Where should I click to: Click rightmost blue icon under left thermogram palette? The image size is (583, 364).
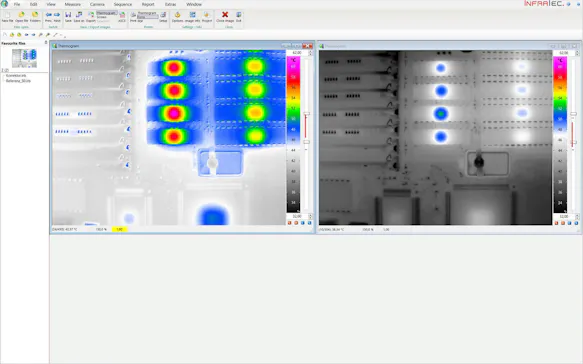(x=309, y=223)
